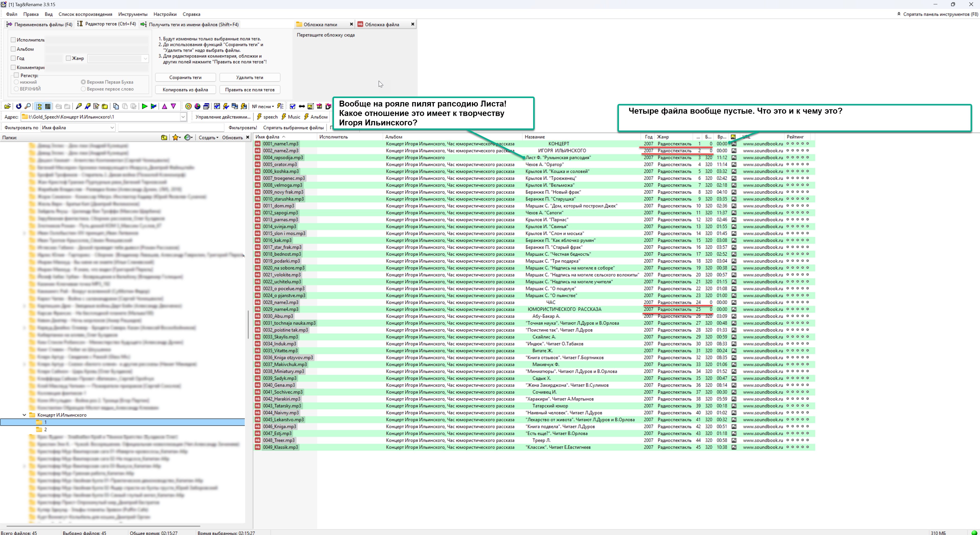Click the green Play button in toolbar
This screenshot has height=535, width=980.
coord(145,106)
